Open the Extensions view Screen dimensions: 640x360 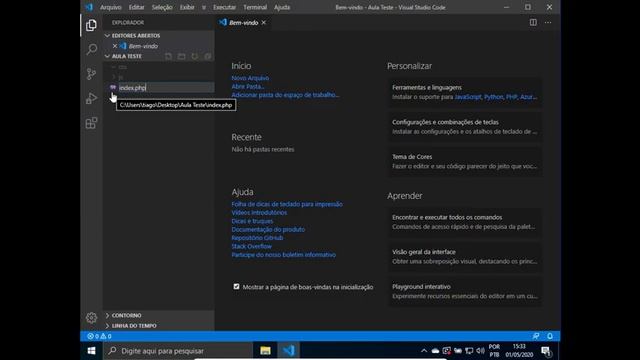pyautogui.click(x=91, y=123)
